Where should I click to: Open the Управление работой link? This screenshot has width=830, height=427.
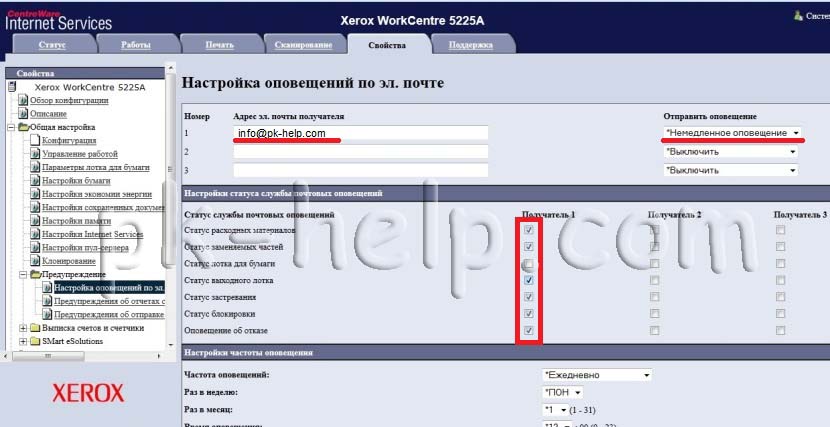click(x=80, y=154)
